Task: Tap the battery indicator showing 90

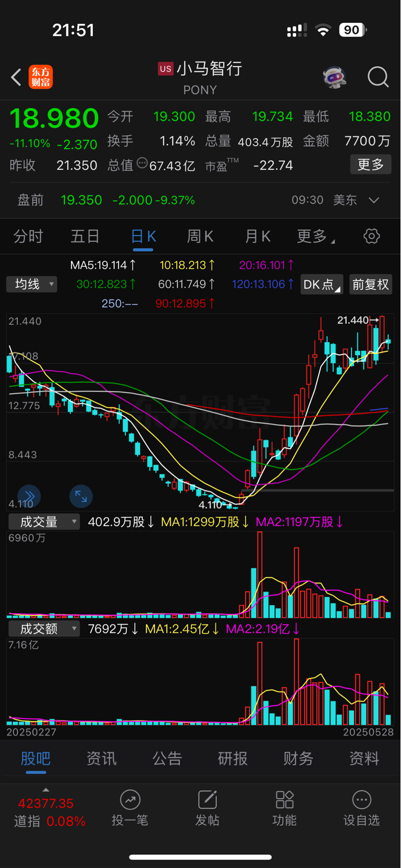Action: (353, 30)
